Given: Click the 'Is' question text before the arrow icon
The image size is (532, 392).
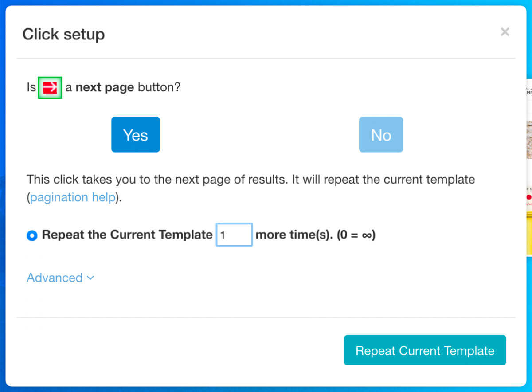Looking at the screenshot, I should click(x=31, y=87).
